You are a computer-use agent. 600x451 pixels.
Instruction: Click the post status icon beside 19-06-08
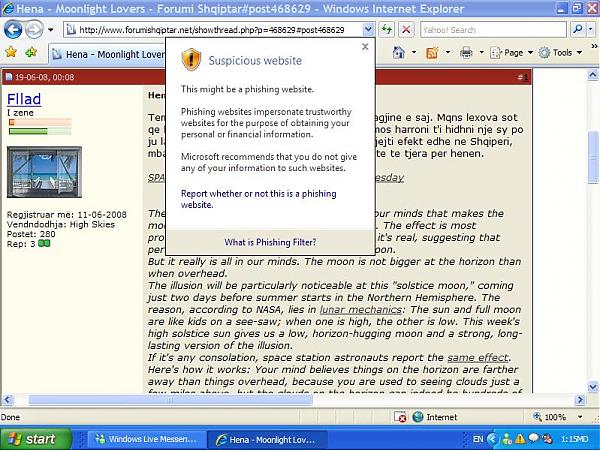[x=9, y=77]
